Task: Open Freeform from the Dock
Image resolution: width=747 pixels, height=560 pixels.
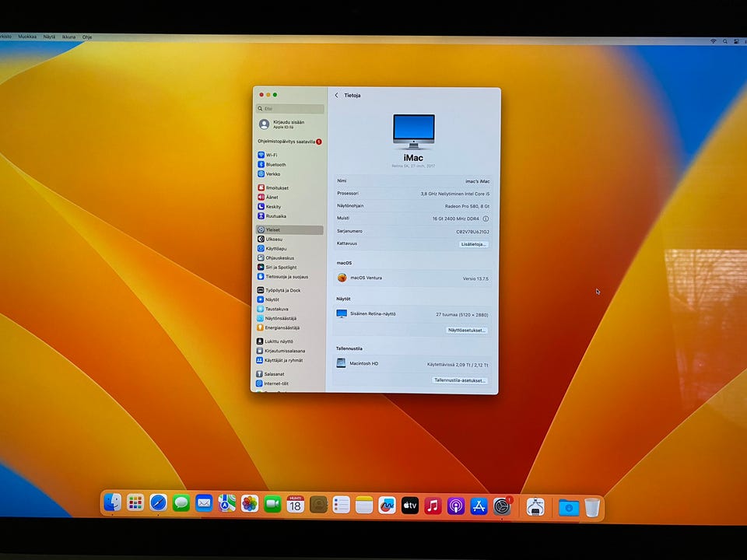Action: coord(387,506)
